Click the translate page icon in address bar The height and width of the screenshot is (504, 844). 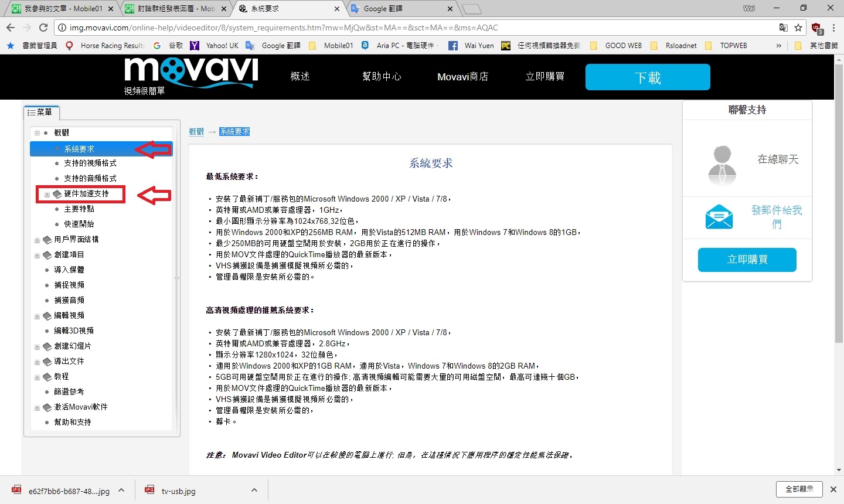tap(784, 28)
